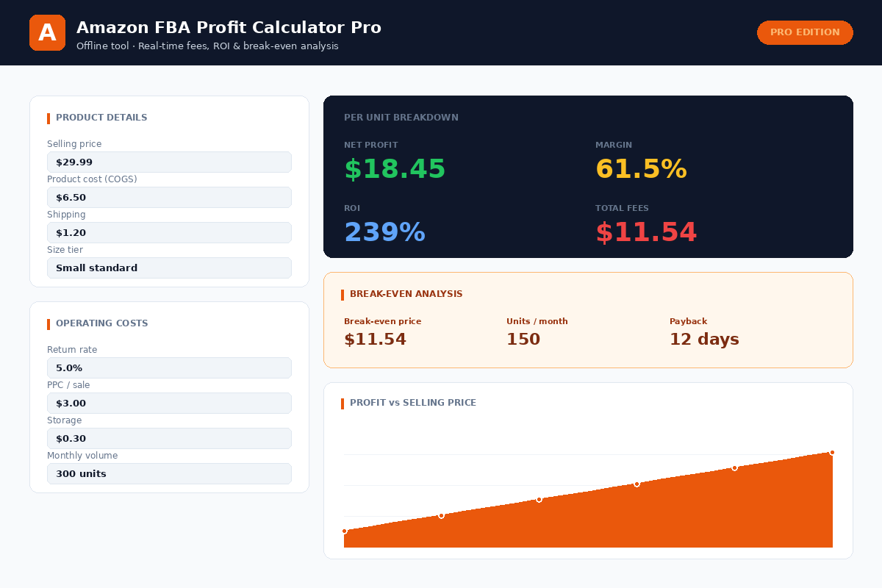The width and height of the screenshot is (882, 588).
Task: Click the PPC / sale input field
Action: [x=169, y=403]
